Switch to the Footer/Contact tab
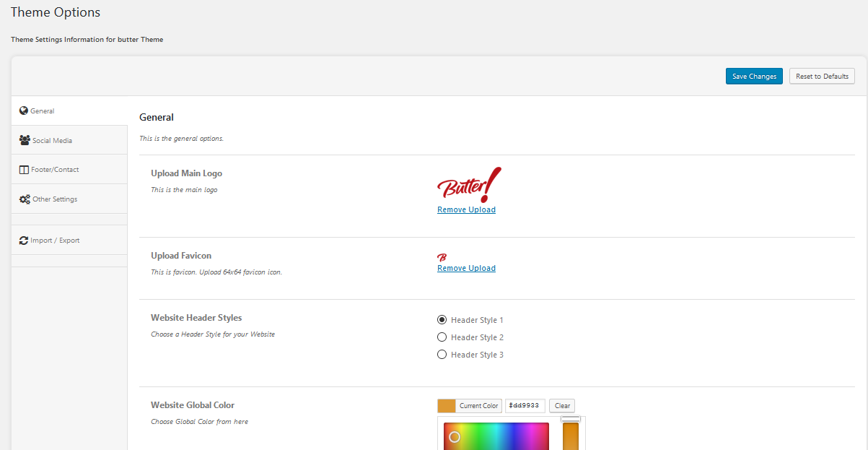Viewport: 868px width, 450px height. (x=55, y=170)
